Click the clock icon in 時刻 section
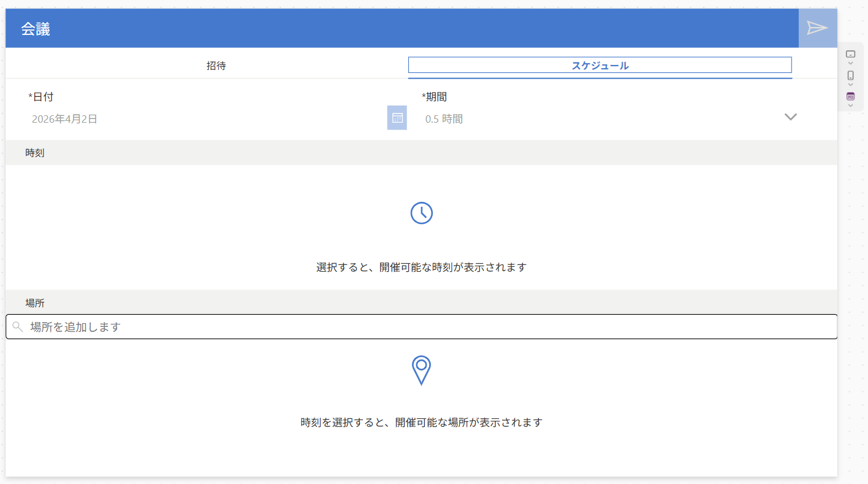 (x=421, y=213)
